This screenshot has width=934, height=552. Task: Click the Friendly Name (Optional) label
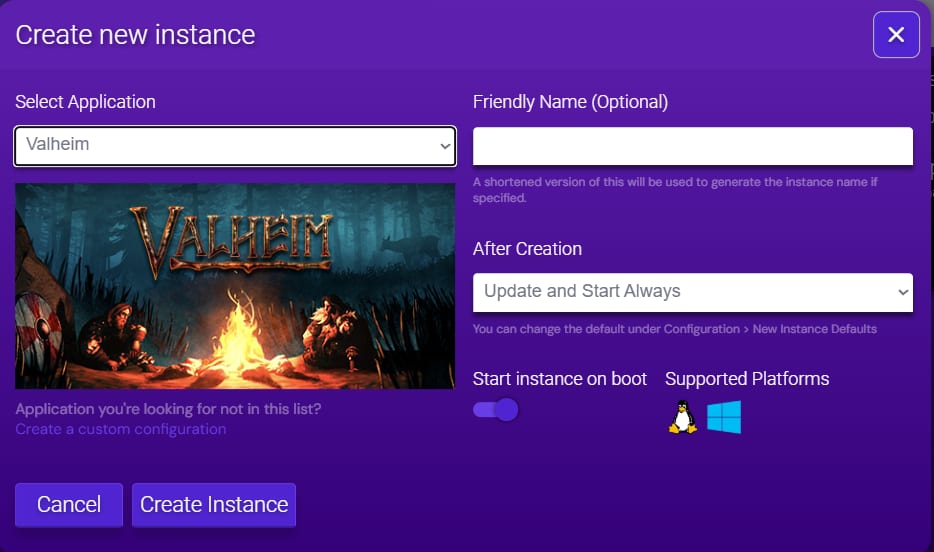570,102
